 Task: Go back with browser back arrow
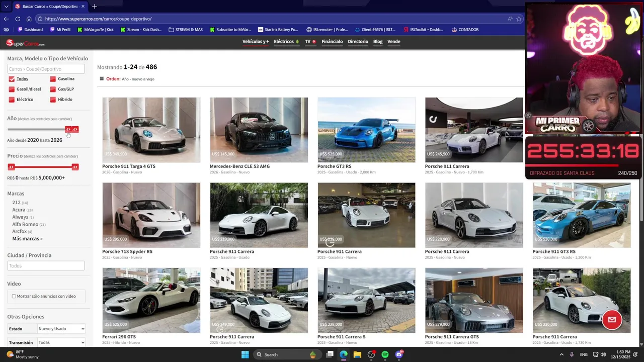tap(6, 19)
